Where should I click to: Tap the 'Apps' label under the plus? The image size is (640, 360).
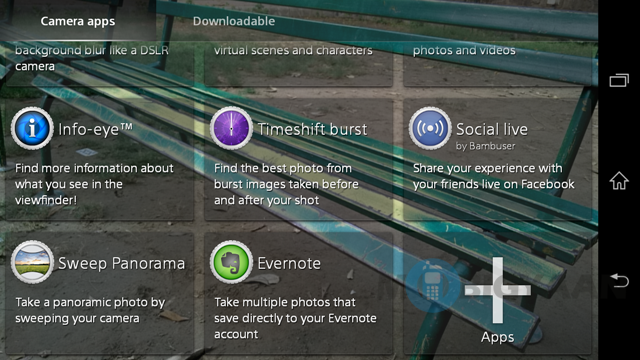point(497,337)
